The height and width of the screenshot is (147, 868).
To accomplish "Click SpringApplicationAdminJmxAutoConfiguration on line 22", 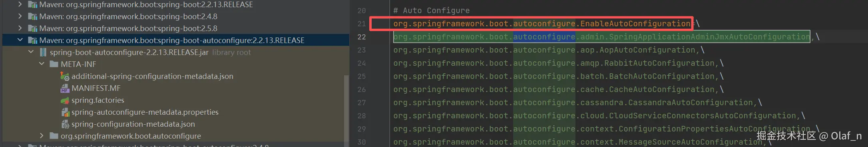I will click(709, 37).
